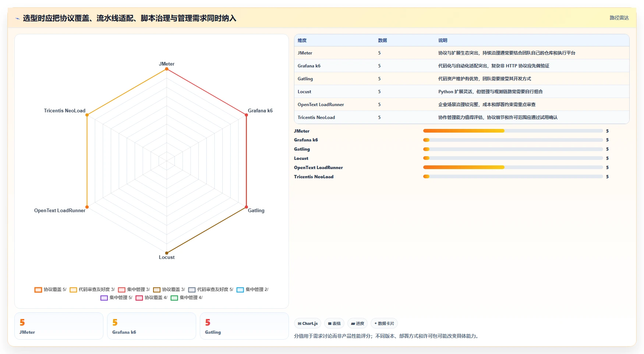Viewport: 644px width, 354px height.
Task: Click the page title 选型时应把协议覆盖
Action: coord(130,18)
